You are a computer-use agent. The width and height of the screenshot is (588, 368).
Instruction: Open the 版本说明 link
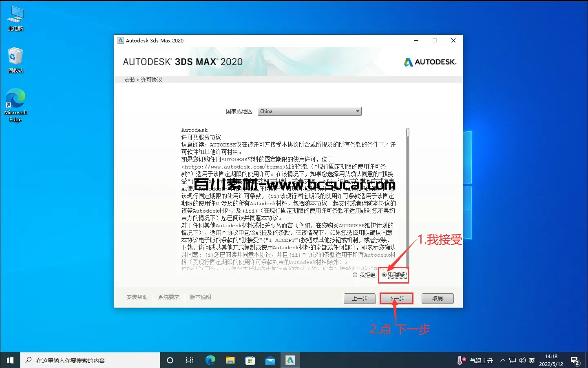(x=201, y=297)
